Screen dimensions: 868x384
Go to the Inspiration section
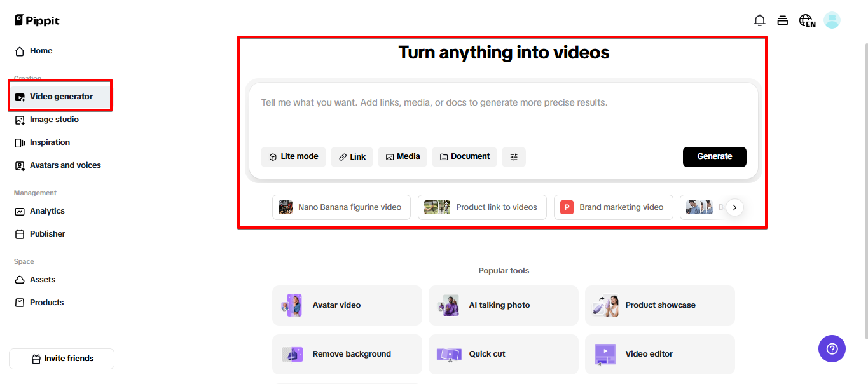(50, 142)
